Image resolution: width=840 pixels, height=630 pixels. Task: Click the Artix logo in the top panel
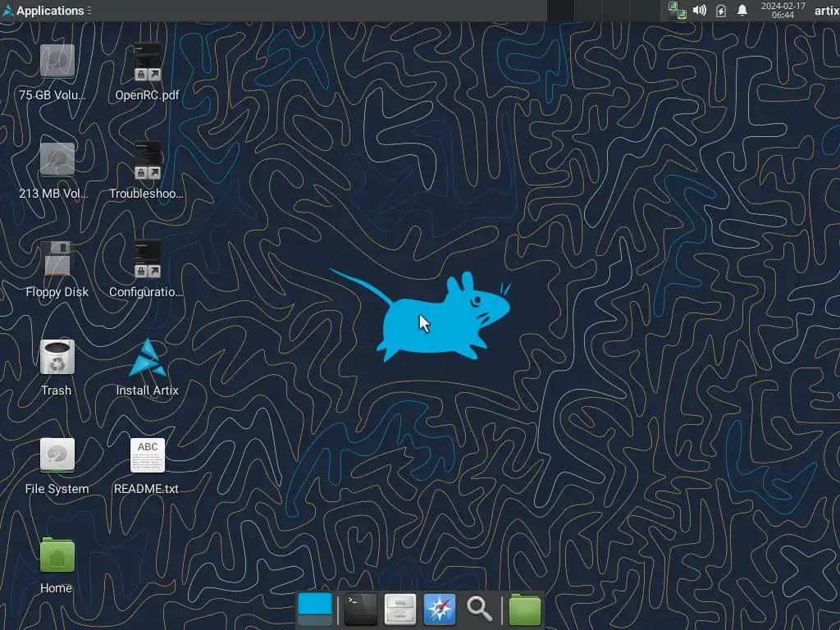8,10
